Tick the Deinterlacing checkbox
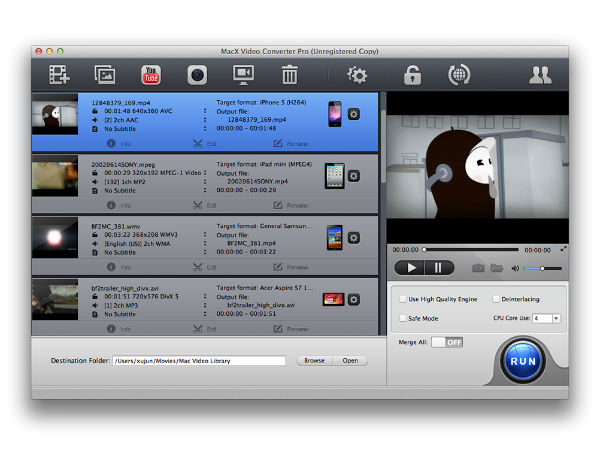This screenshot has height=450, width=600. [x=493, y=299]
